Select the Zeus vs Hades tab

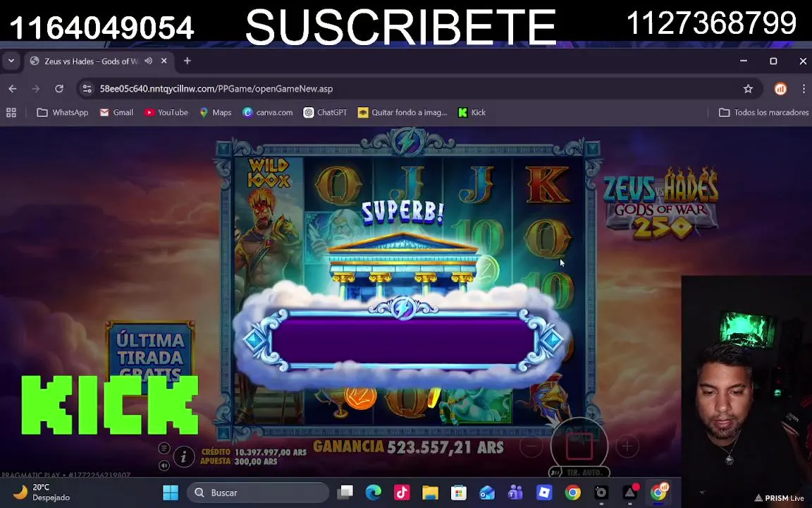pyautogui.click(x=99, y=61)
